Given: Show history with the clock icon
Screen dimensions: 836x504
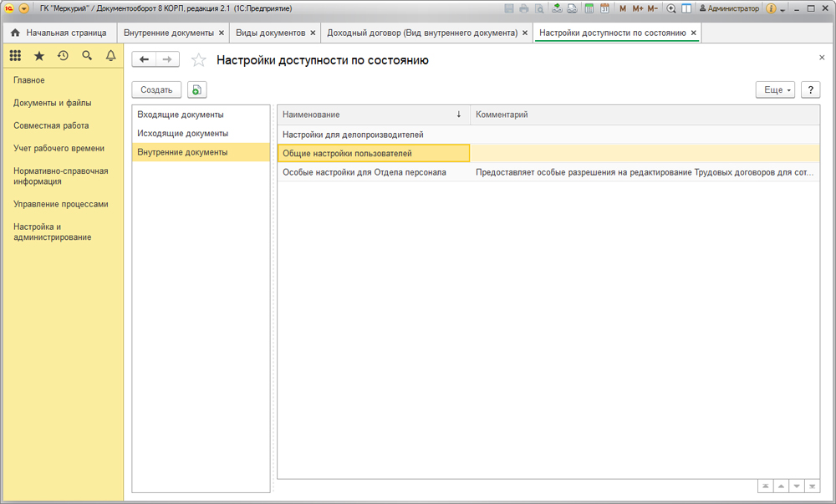Looking at the screenshot, I should [x=63, y=56].
